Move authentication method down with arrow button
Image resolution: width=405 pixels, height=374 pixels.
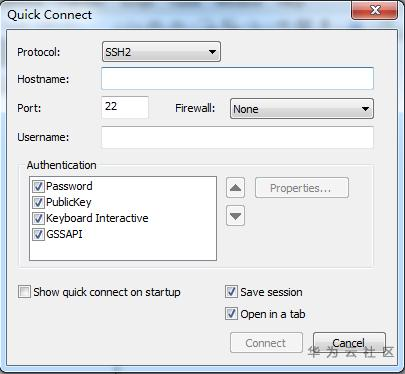[235, 216]
